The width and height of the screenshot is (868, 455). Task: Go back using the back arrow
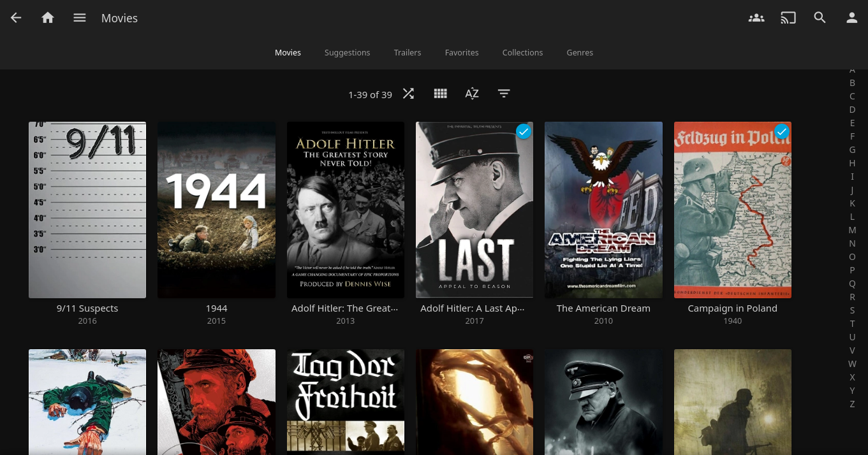pos(16,18)
